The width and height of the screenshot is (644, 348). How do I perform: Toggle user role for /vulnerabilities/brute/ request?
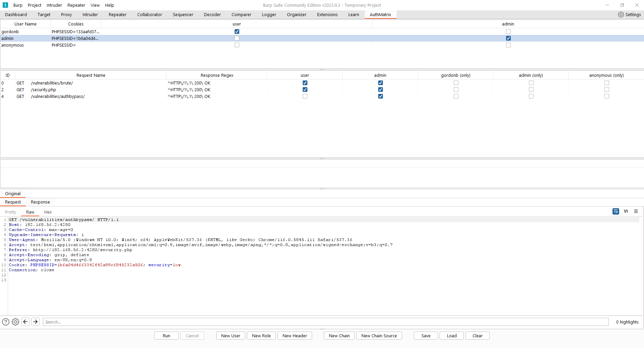(x=305, y=83)
